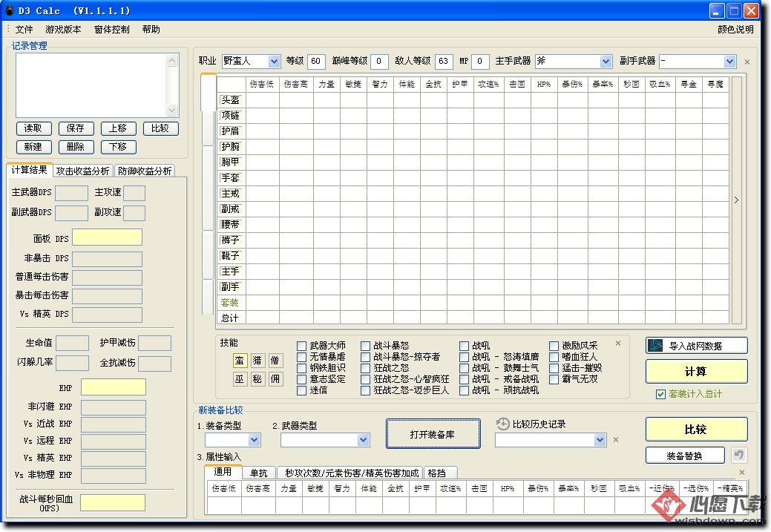Click the small x next to 比较历史记录 dropdown

[615, 440]
